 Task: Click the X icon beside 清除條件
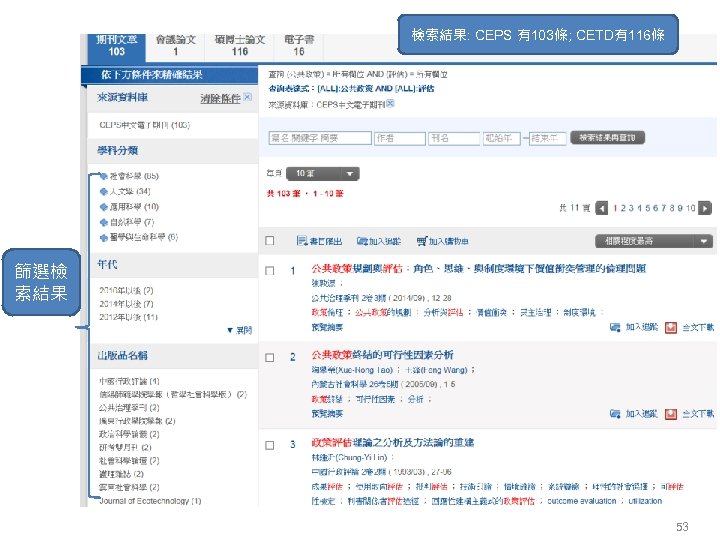[248, 97]
